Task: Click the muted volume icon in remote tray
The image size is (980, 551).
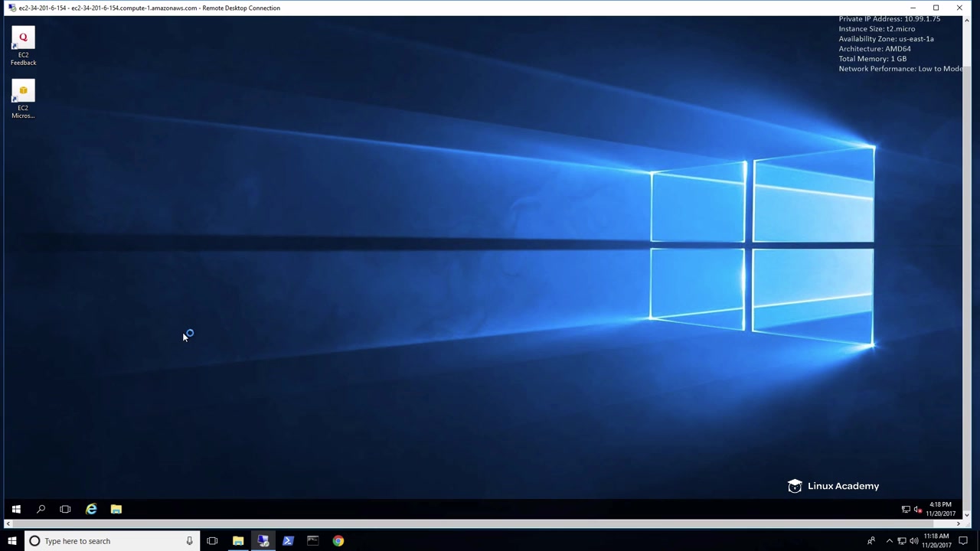Action: coord(917,509)
